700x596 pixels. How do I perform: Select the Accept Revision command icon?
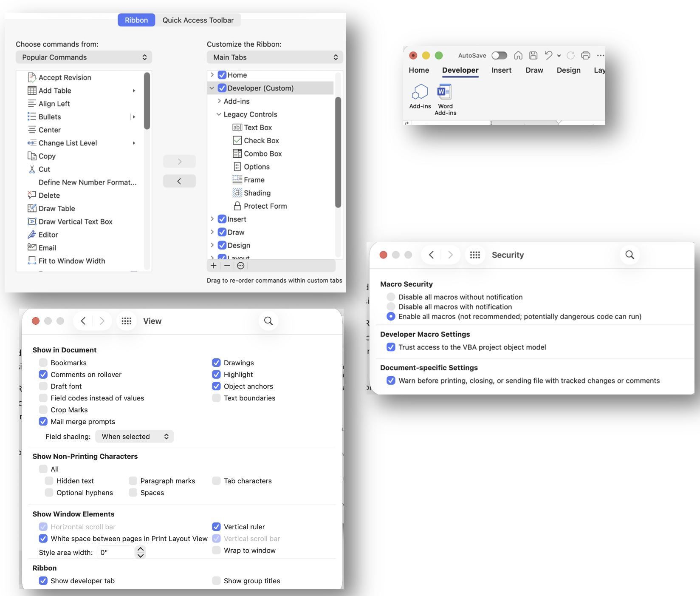[x=32, y=77]
